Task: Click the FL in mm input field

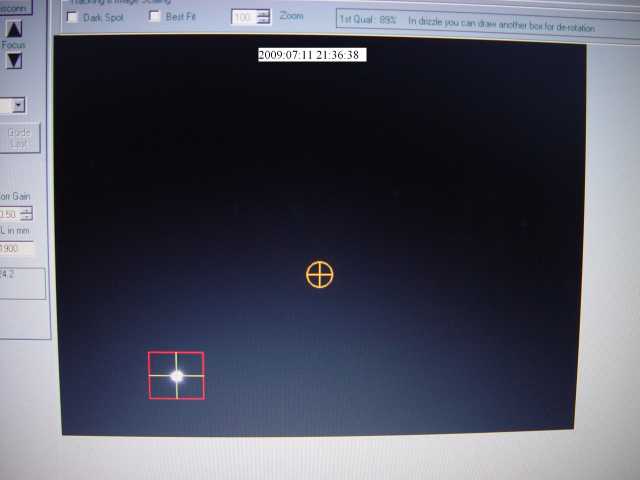Action: tap(16, 249)
